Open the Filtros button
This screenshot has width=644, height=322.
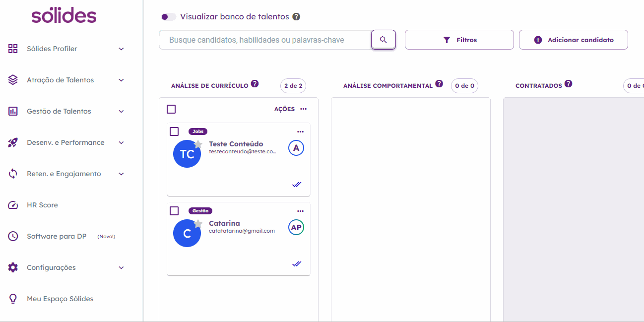point(459,40)
